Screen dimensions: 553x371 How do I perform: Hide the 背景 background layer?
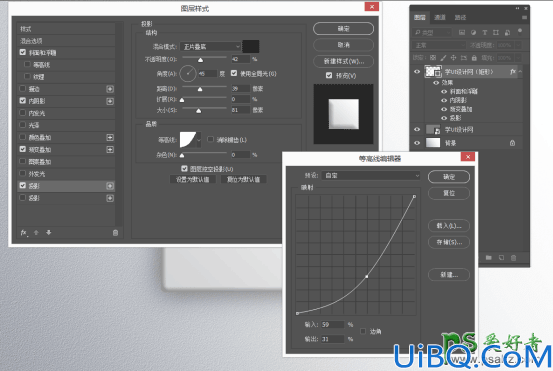point(417,143)
